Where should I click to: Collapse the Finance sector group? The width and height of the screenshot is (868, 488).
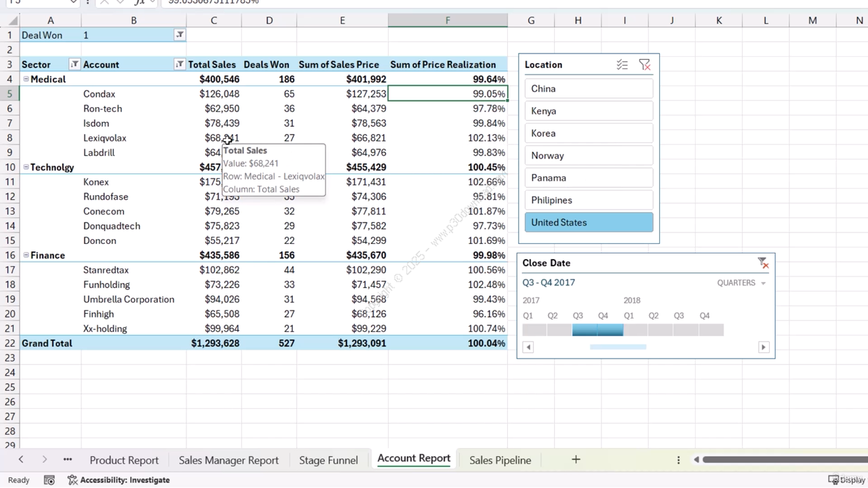click(26, 256)
